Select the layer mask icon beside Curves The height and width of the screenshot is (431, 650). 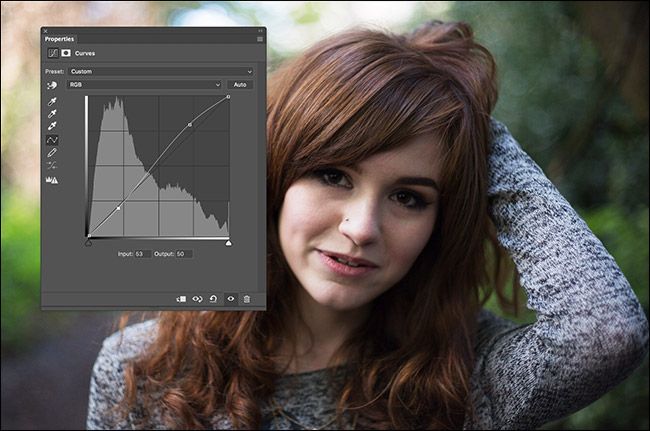point(65,53)
